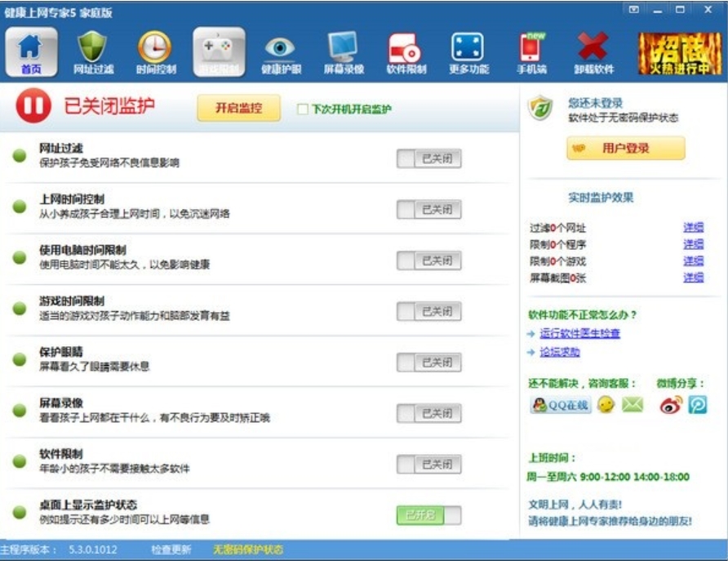Click 检查更新 in status bar

click(171, 550)
